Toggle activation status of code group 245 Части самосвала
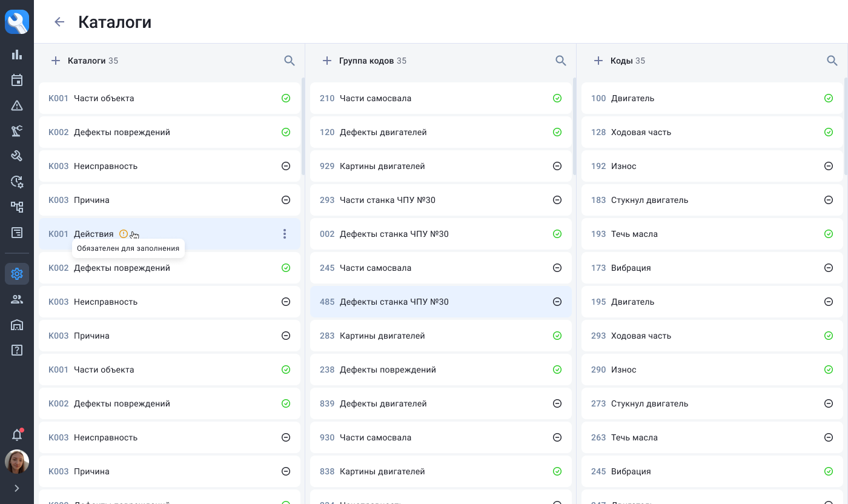The width and height of the screenshot is (848, 504). tap(557, 268)
